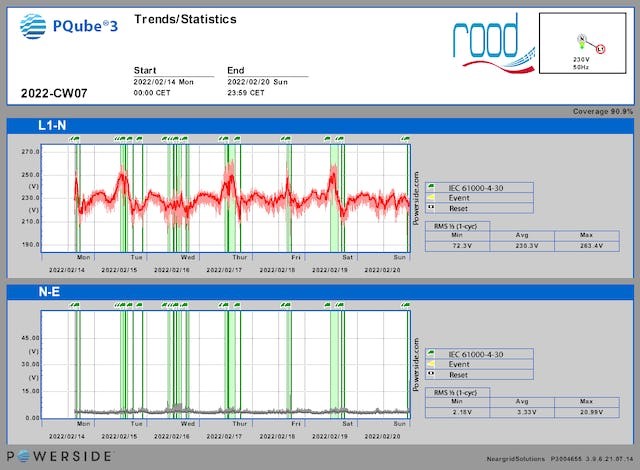Click the Start date 2022/02/14 Mon field
640x470 pixels.
pyautogui.click(x=173, y=81)
